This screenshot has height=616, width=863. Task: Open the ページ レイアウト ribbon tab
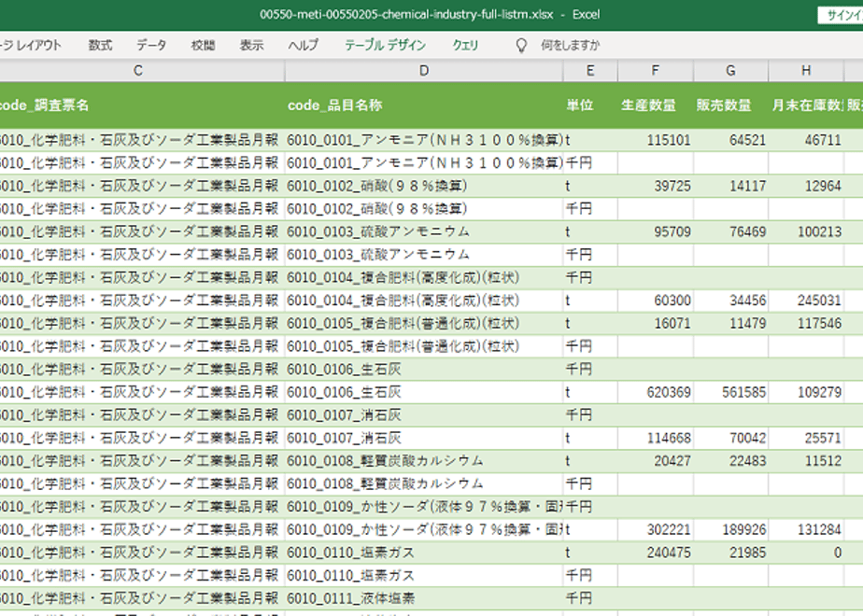tap(30, 45)
